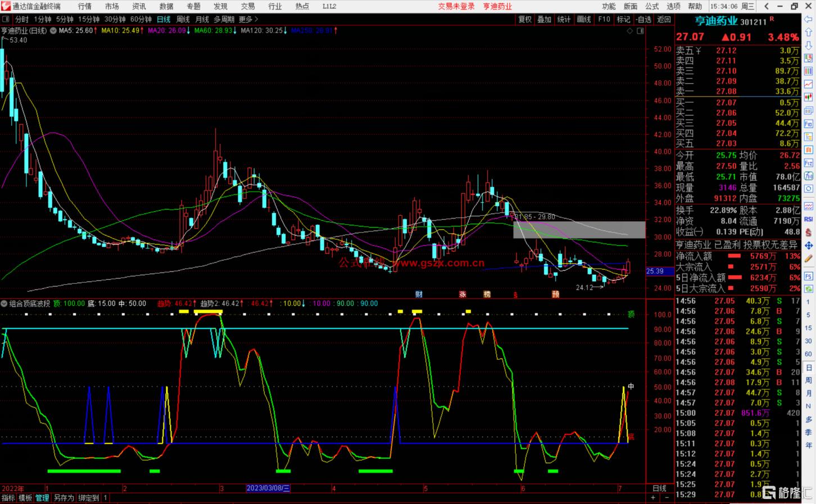Open the 数据 menu

(x=166, y=6)
